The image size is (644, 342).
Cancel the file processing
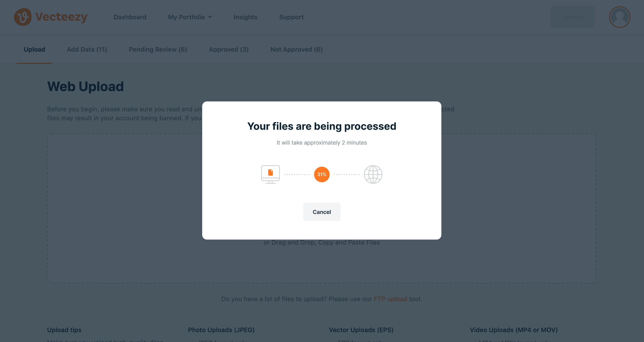point(322,212)
